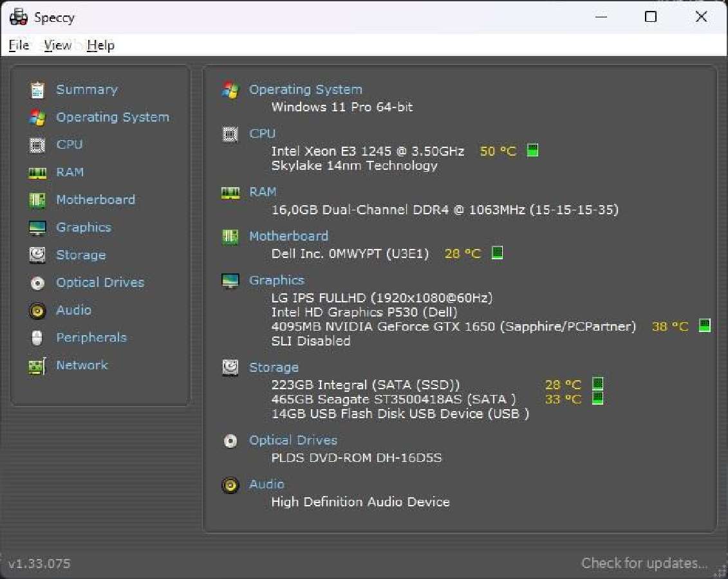Click the Peripherals mouse icon in sidebar
This screenshot has width=728, height=579.
click(37, 338)
